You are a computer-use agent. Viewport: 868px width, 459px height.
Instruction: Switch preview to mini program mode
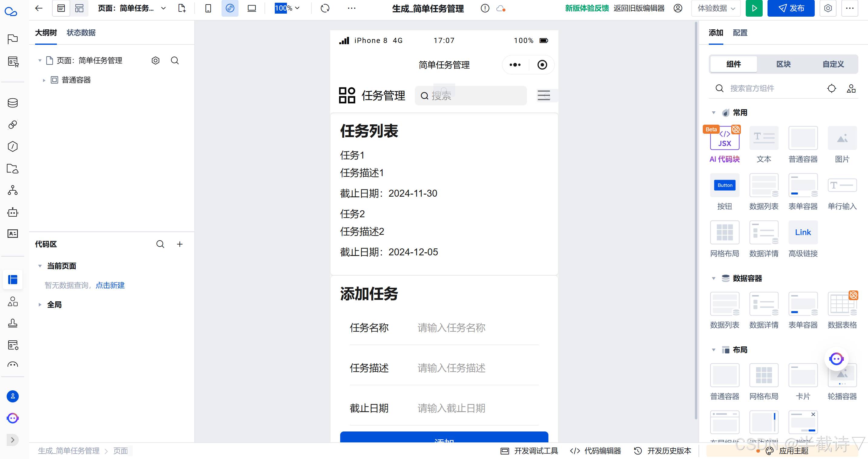(230, 8)
